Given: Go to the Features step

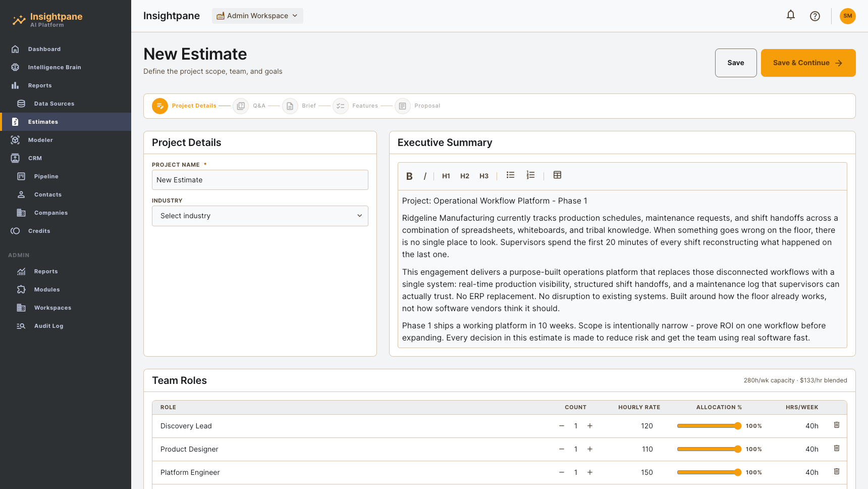Looking at the screenshot, I should (x=355, y=106).
